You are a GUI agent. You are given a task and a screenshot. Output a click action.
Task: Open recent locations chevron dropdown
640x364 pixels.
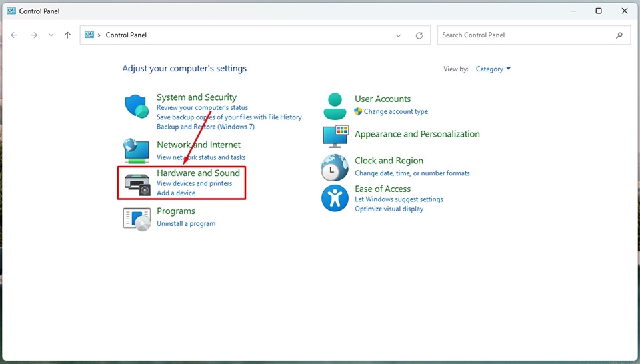click(x=51, y=35)
